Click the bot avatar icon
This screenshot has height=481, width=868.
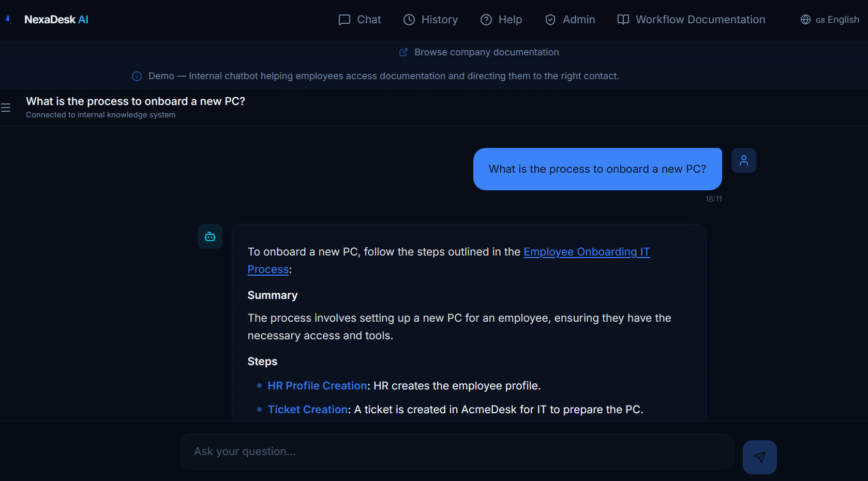tap(210, 236)
